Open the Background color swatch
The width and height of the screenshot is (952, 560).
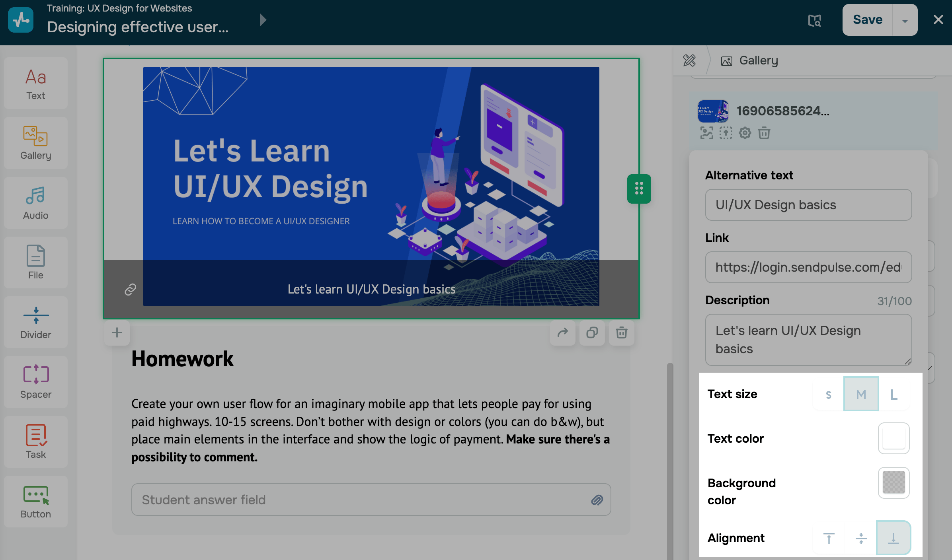point(893,482)
